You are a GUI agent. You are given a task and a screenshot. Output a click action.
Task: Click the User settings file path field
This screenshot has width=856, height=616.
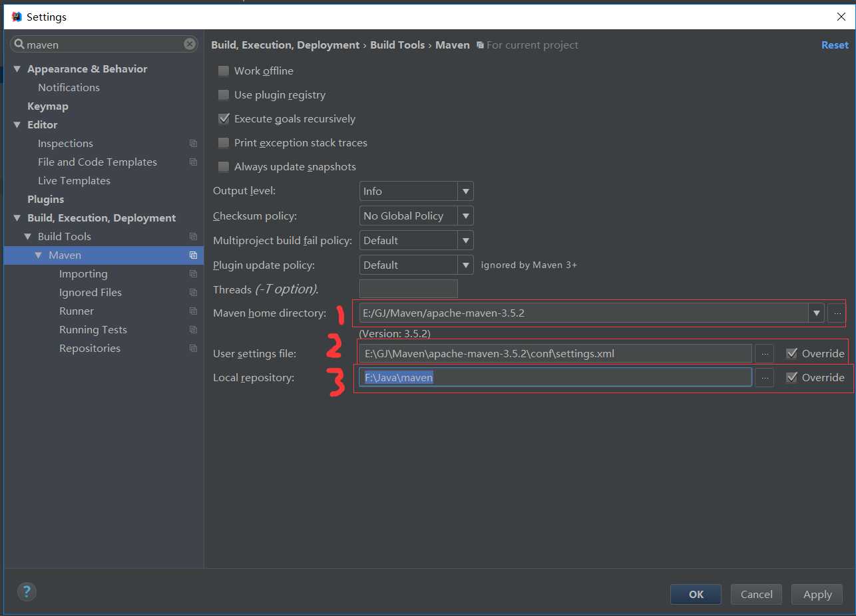click(x=555, y=353)
